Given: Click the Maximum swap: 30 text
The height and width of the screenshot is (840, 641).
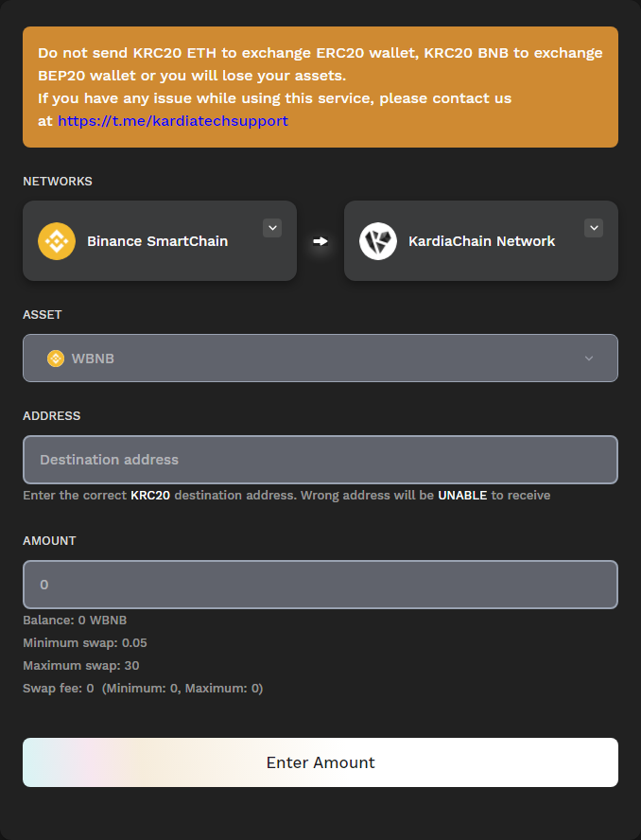Looking at the screenshot, I should (81, 665).
